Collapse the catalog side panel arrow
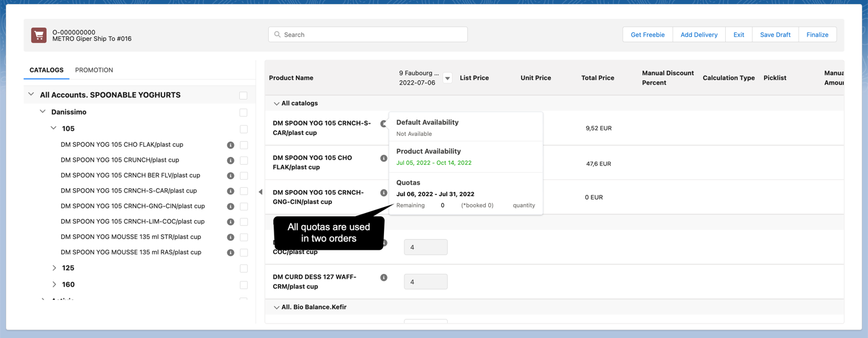 point(260,192)
